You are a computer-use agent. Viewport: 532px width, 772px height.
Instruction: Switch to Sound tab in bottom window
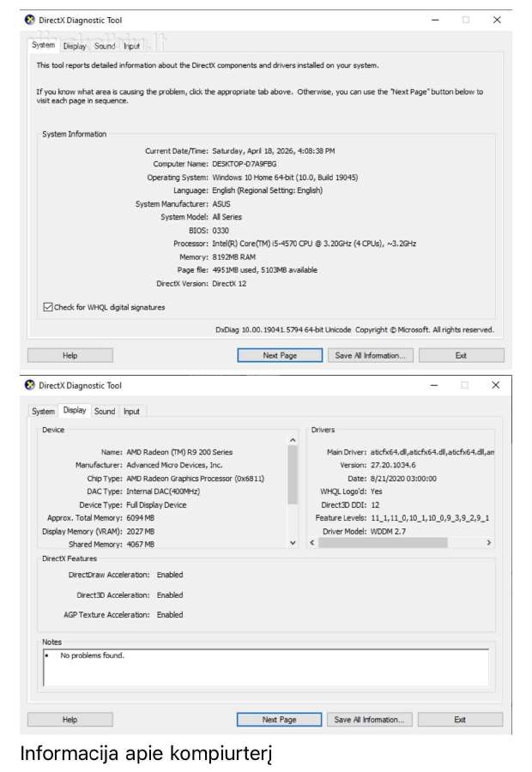[x=105, y=412]
